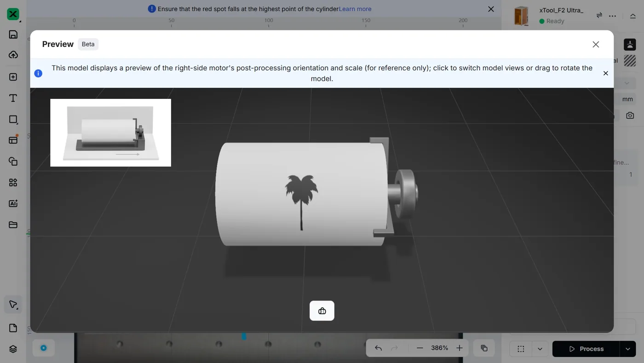Click the combine shapes icon
This screenshot has height=363, width=644.
(13, 161)
